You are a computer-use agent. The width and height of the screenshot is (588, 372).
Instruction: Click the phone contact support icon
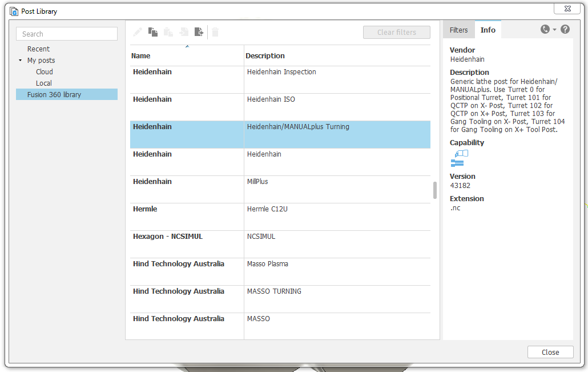(x=545, y=29)
